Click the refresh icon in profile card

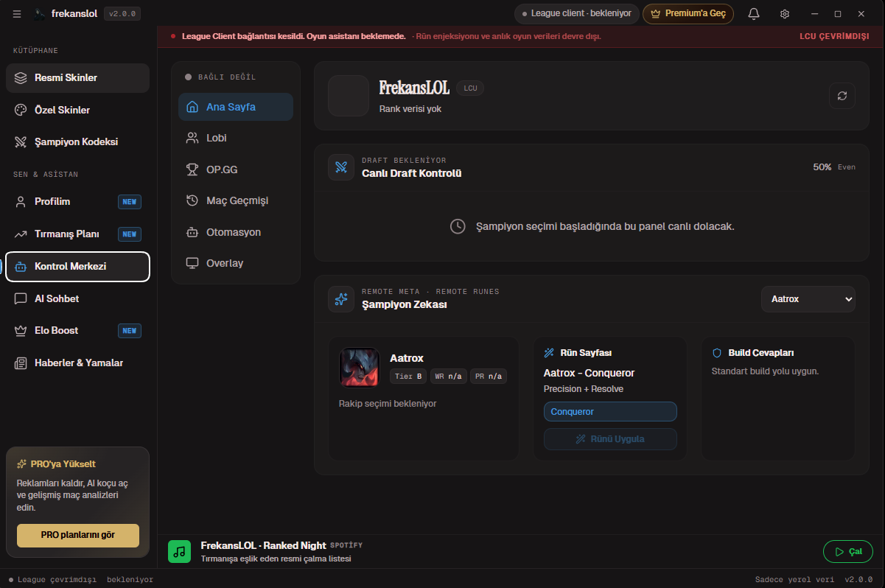click(842, 96)
